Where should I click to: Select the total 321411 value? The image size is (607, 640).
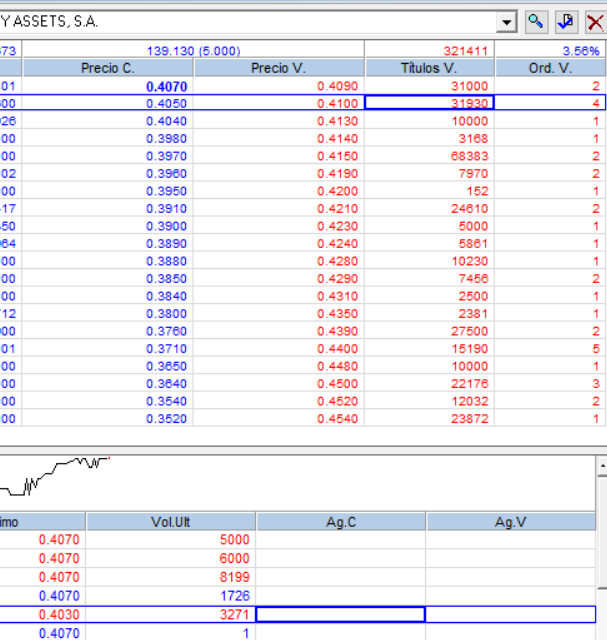tap(465, 51)
